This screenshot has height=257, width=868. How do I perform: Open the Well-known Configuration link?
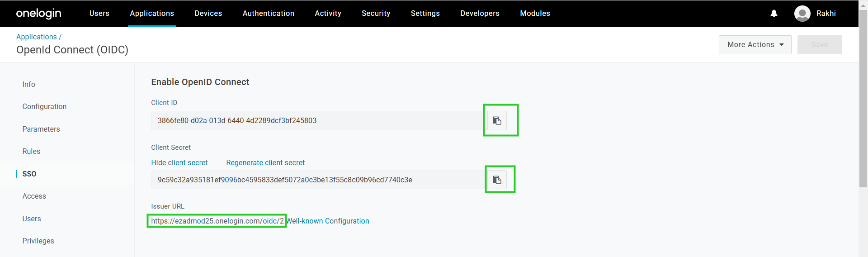328,221
